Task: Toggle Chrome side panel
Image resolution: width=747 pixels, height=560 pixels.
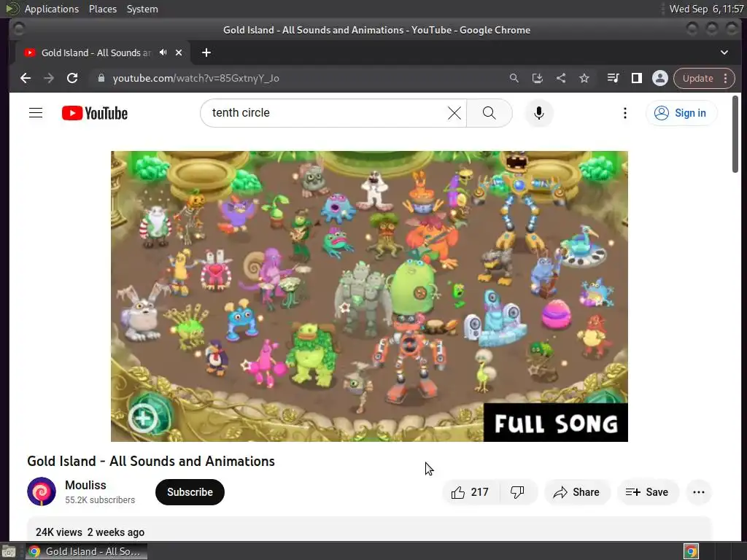Action: point(636,78)
